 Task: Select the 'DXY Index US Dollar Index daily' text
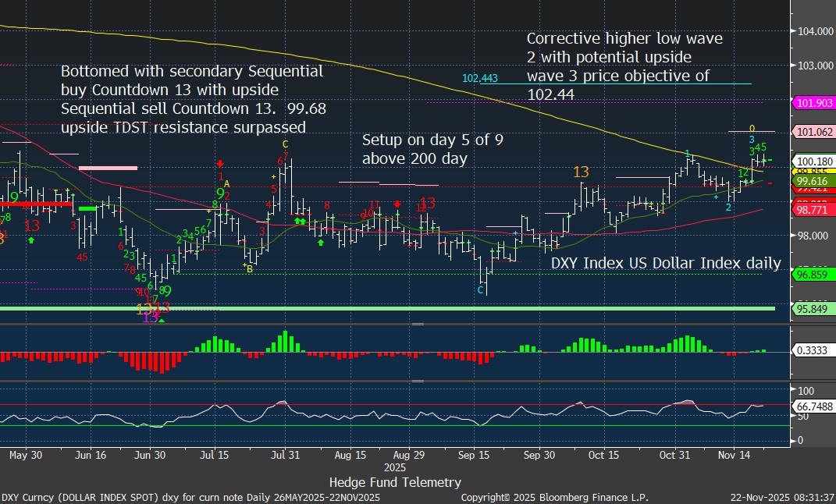[x=666, y=263]
